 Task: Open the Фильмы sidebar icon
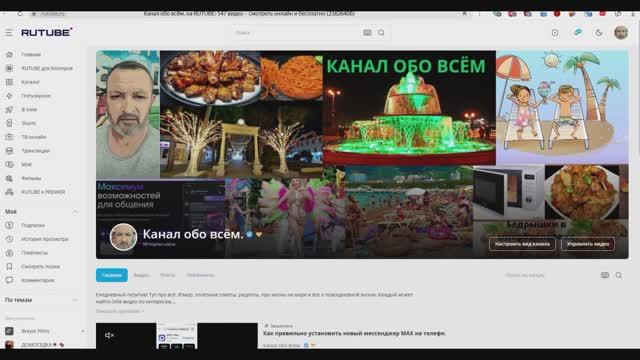pos(9,178)
